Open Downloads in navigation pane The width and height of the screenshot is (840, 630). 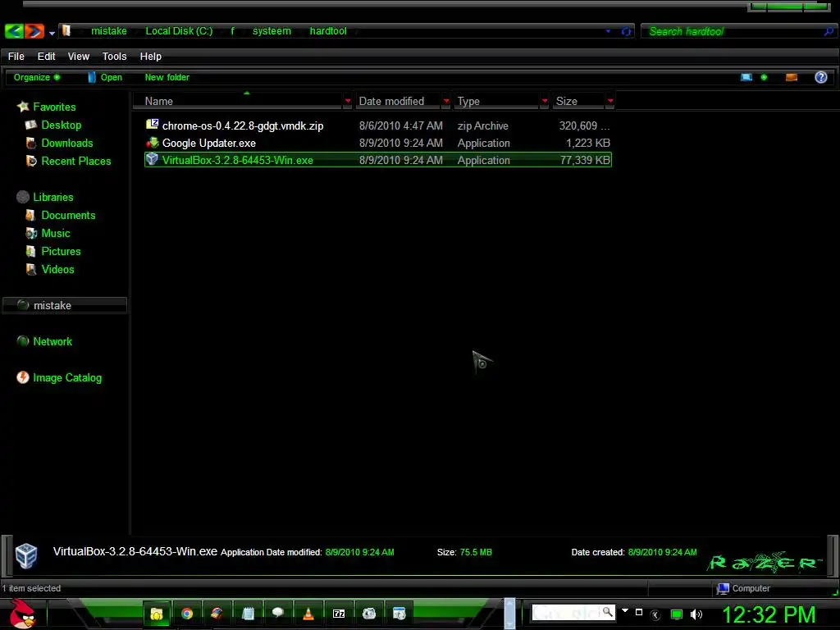tap(67, 143)
